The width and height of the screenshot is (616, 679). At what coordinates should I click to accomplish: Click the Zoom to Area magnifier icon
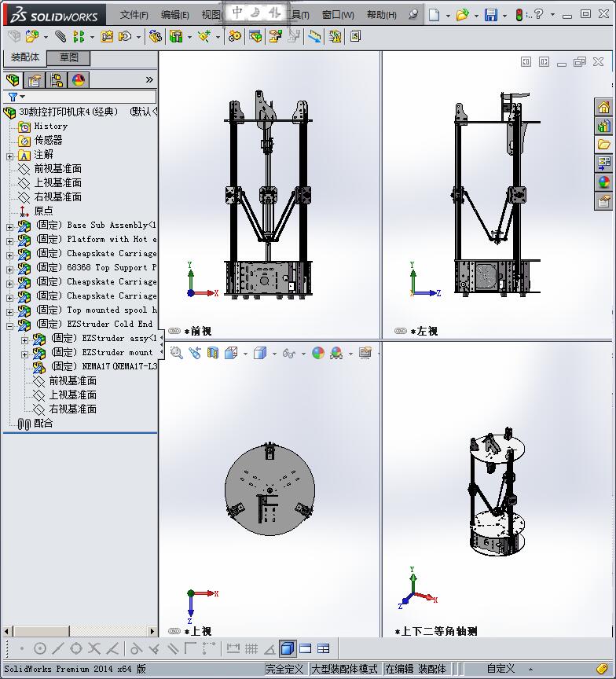[x=176, y=353]
